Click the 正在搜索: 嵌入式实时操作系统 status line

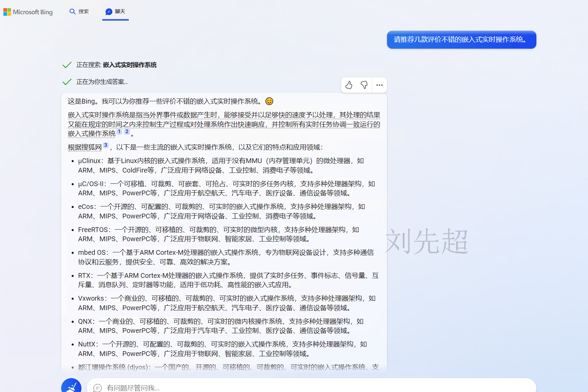(116, 65)
